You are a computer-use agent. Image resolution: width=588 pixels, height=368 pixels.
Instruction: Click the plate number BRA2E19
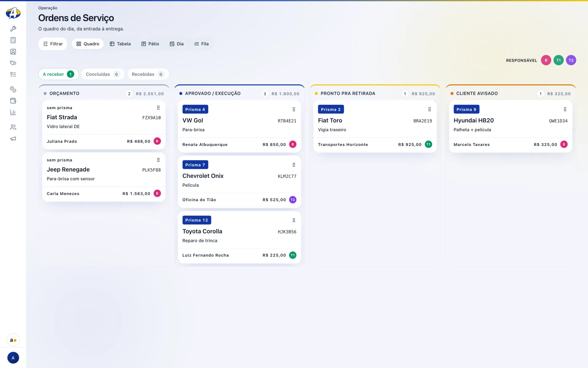point(423,121)
